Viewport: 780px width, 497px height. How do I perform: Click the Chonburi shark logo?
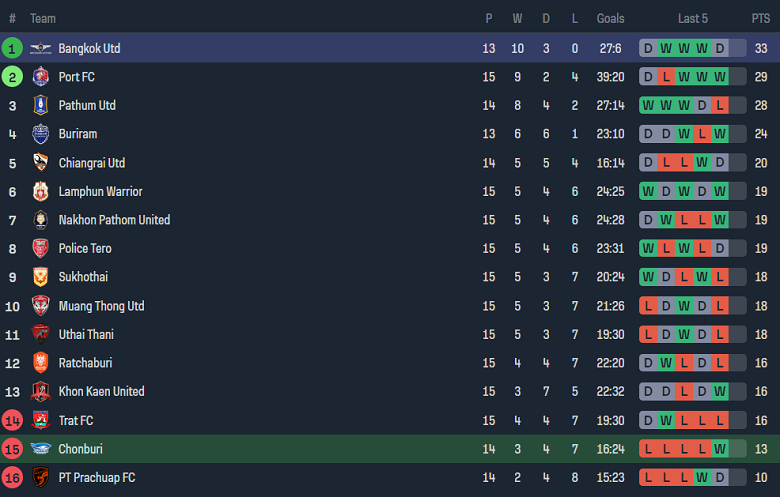click(x=40, y=449)
